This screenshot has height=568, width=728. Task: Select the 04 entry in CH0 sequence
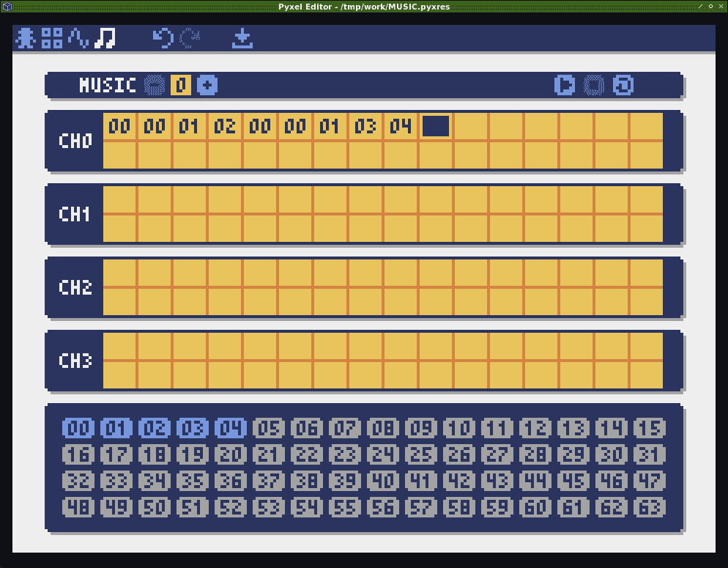(400, 126)
